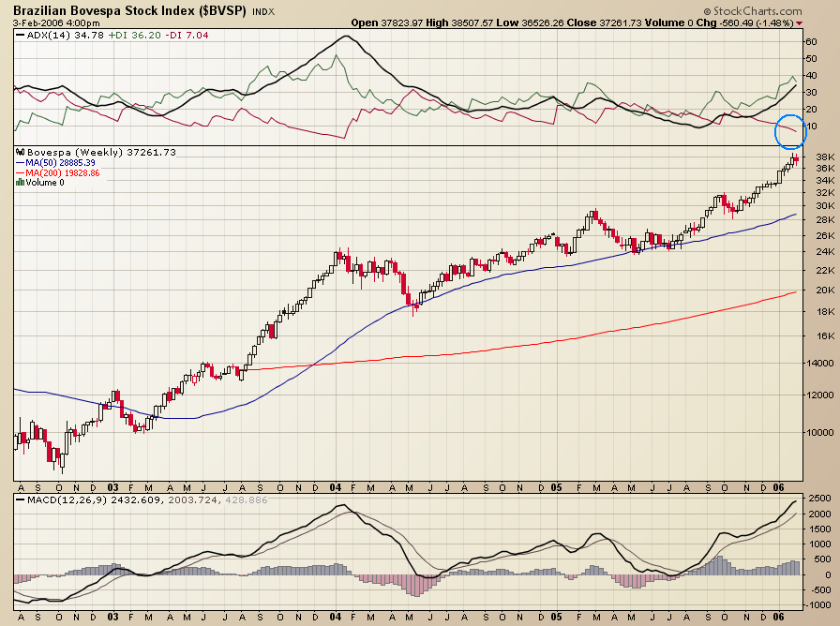The width and height of the screenshot is (840, 626).
Task: Click the Chg -560.49 (-1.48%) value
Action: click(x=744, y=23)
